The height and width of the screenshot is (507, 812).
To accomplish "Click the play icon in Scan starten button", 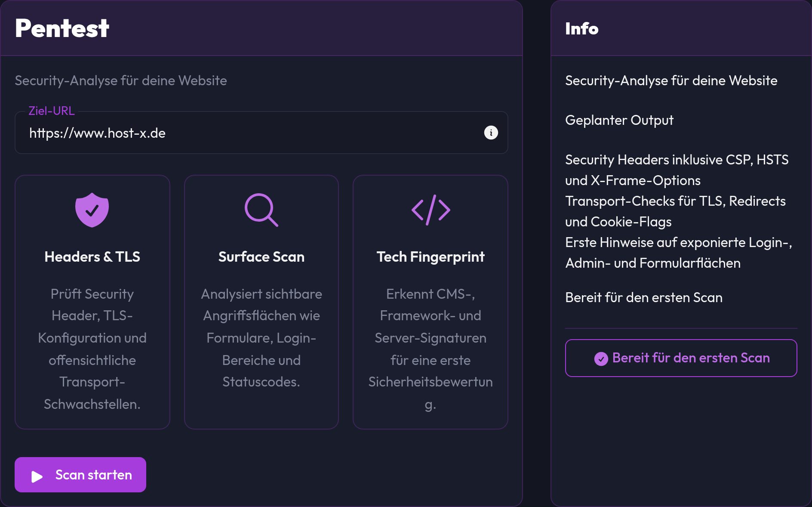I will tap(37, 476).
